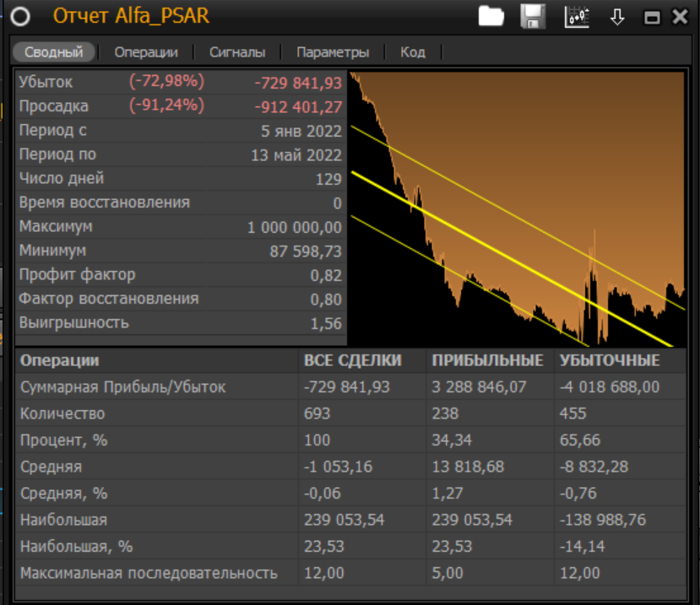Viewport: 700px width, 605px height.
Task: Open the Операции tab
Action: pyautogui.click(x=146, y=51)
